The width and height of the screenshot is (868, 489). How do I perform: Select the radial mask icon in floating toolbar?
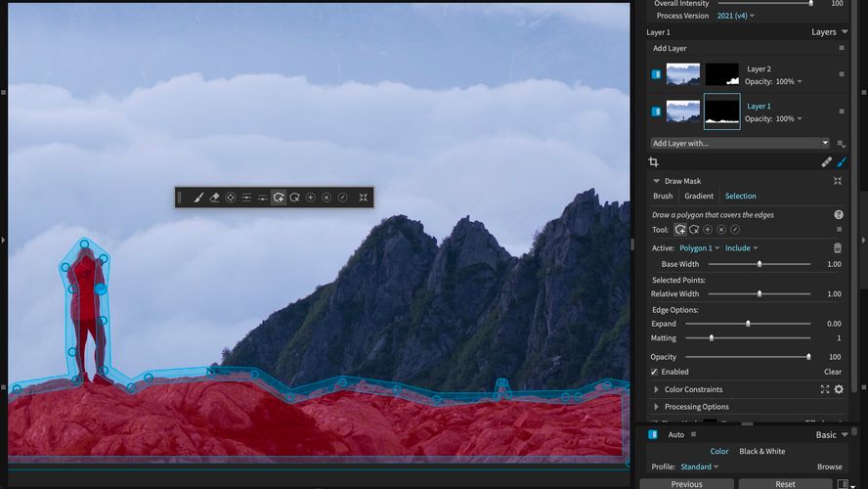231,198
